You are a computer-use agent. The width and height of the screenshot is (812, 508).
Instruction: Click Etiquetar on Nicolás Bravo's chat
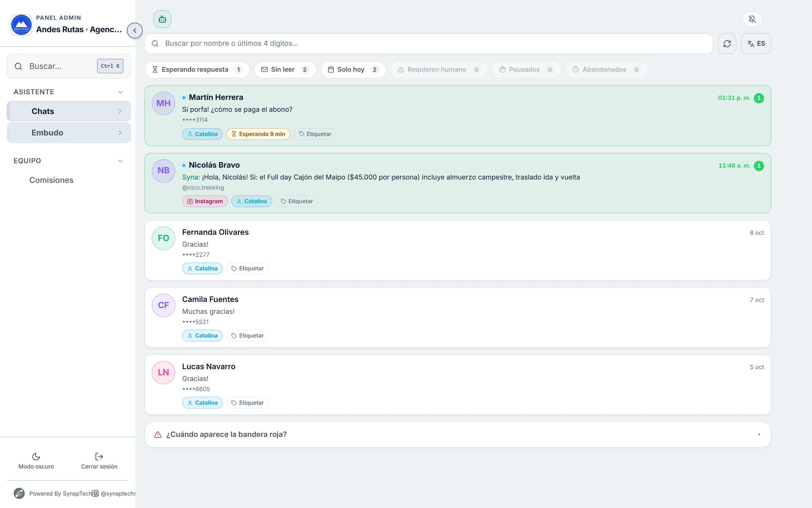point(297,201)
